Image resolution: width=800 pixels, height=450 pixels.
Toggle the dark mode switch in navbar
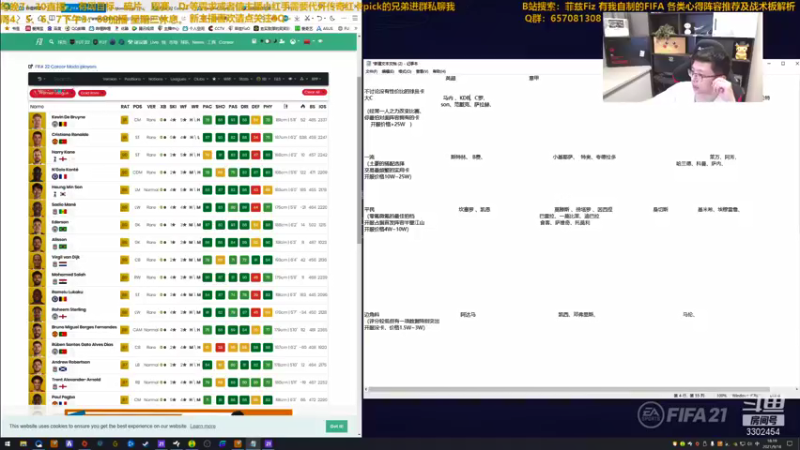(266, 41)
